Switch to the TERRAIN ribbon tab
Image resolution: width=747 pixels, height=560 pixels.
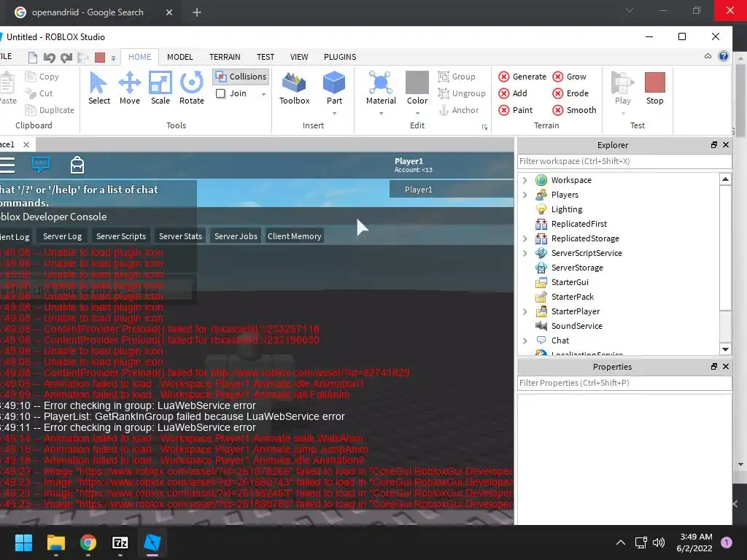(225, 57)
